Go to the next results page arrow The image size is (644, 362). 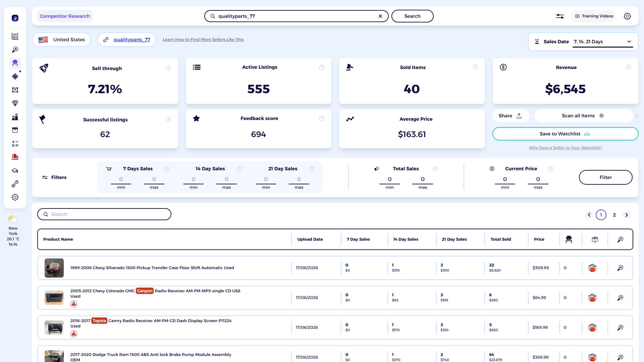tap(627, 215)
